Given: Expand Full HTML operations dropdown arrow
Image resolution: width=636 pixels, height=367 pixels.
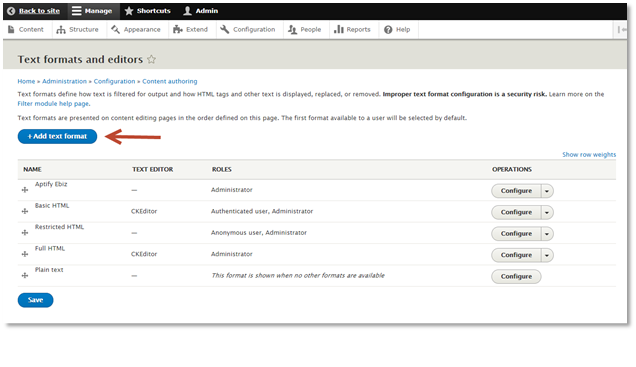Looking at the screenshot, I should coord(547,255).
